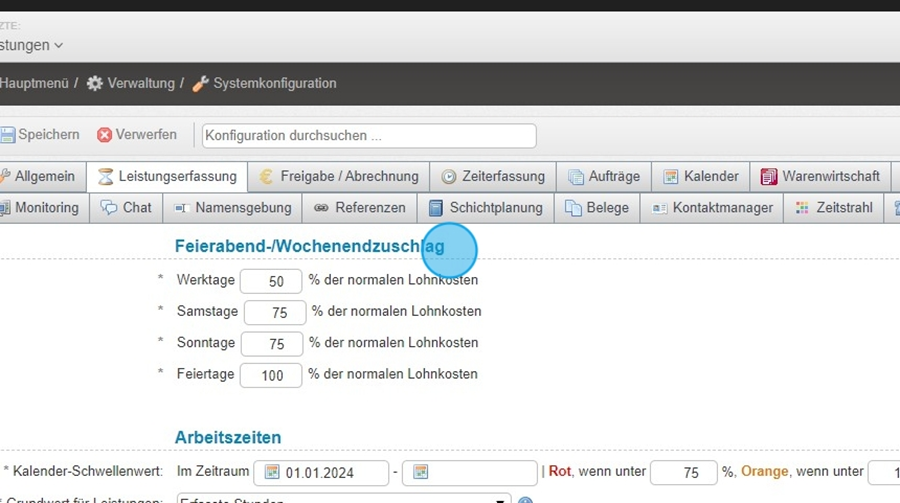Image resolution: width=900 pixels, height=503 pixels.
Task: Click the red Verwerfen discard icon
Action: (104, 135)
